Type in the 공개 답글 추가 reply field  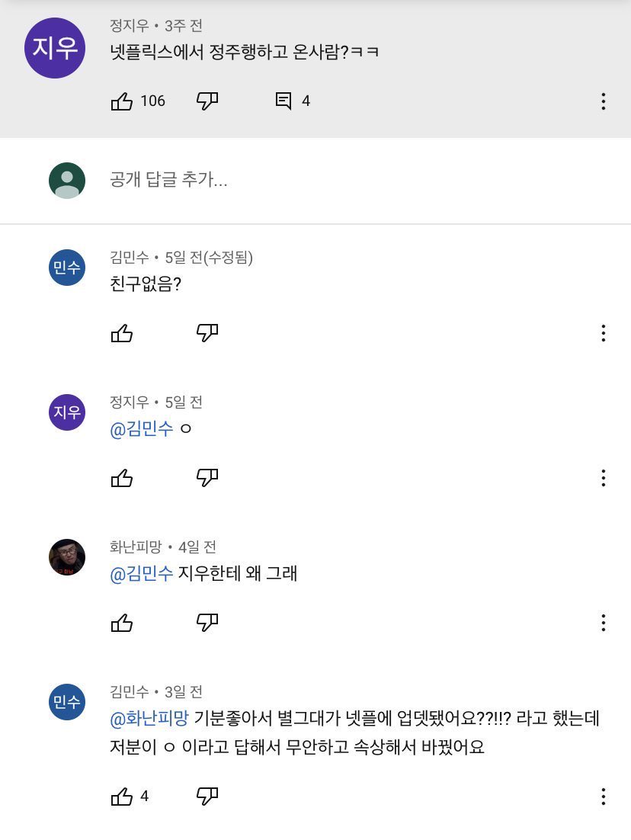click(x=305, y=181)
